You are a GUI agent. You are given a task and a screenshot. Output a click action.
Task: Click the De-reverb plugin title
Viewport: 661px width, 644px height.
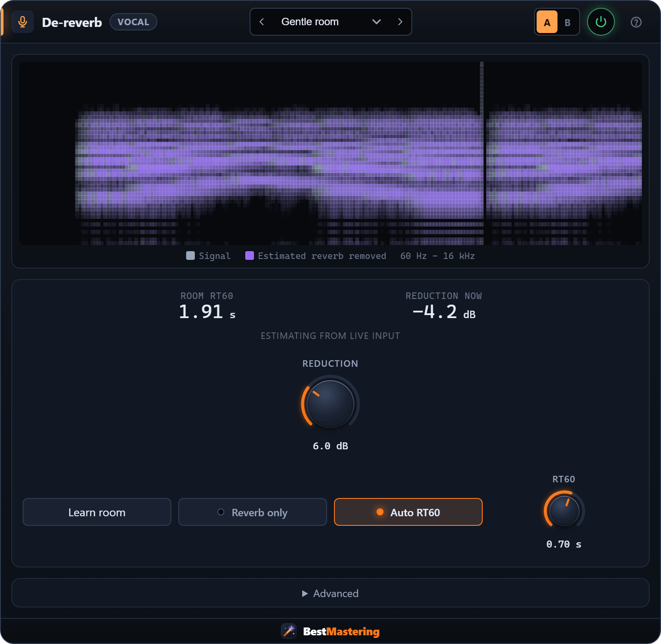pos(72,22)
